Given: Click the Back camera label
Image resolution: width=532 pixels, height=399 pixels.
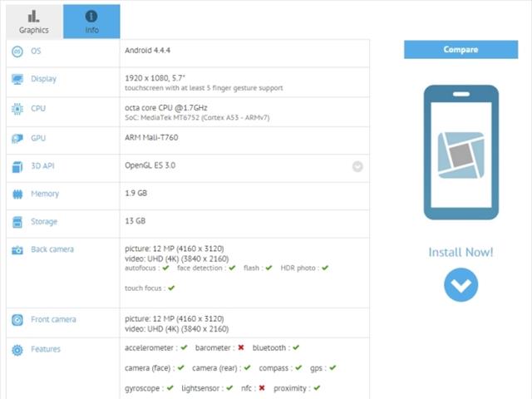Looking at the screenshot, I should 52,249.
